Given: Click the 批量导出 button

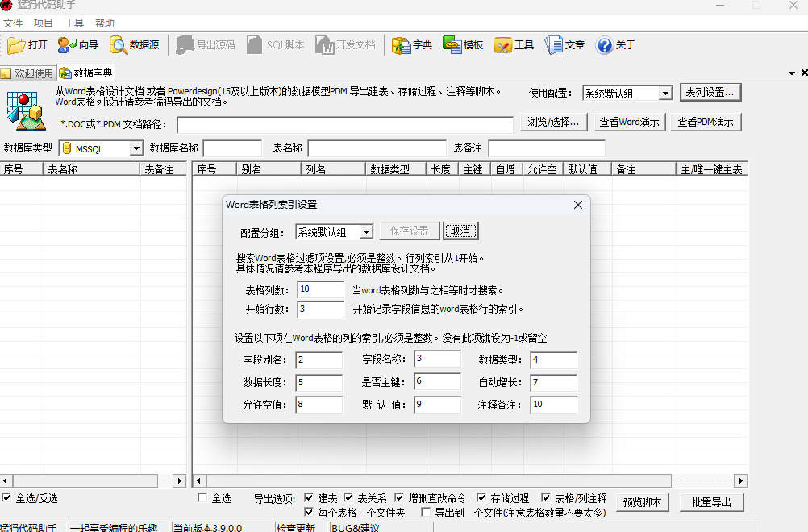Looking at the screenshot, I should [x=712, y=503].
